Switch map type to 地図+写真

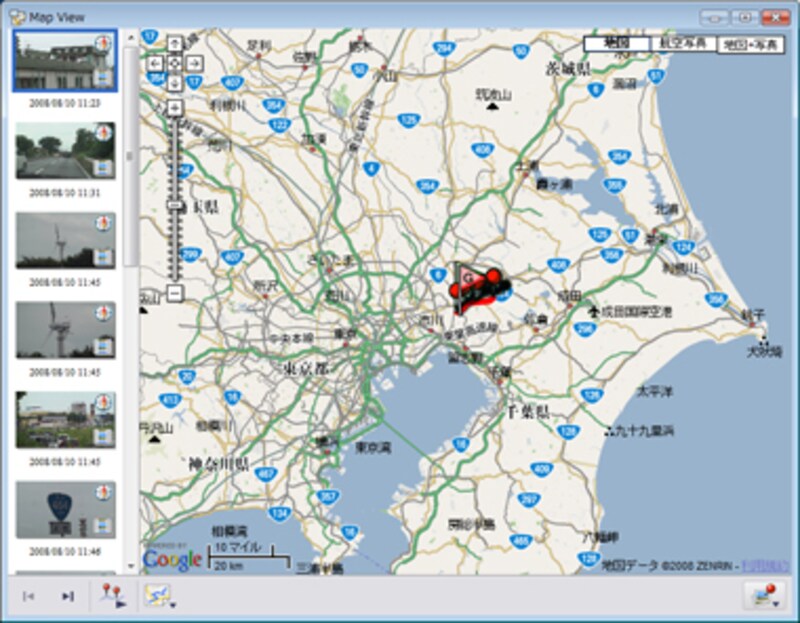coord(751,45)
